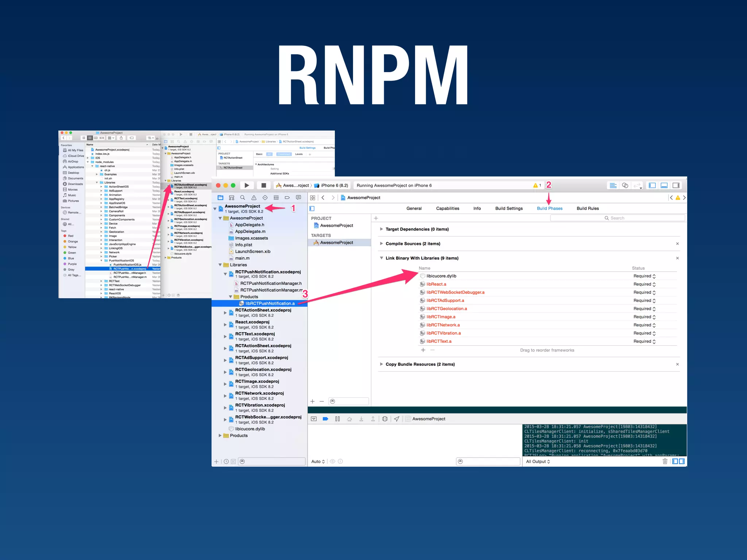Jump to previous issue arrow in jump bar
This screenshot has height=560, width=747.
coord(671,198)
